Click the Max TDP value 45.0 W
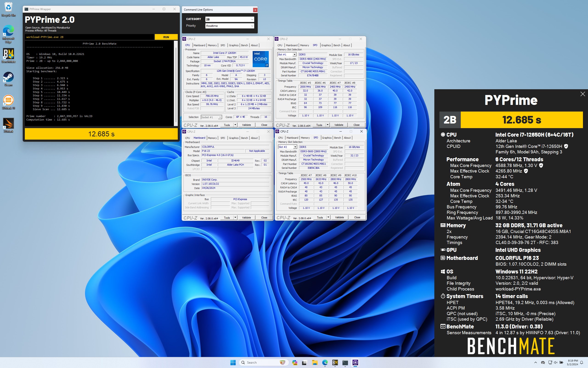 point(243,57)
